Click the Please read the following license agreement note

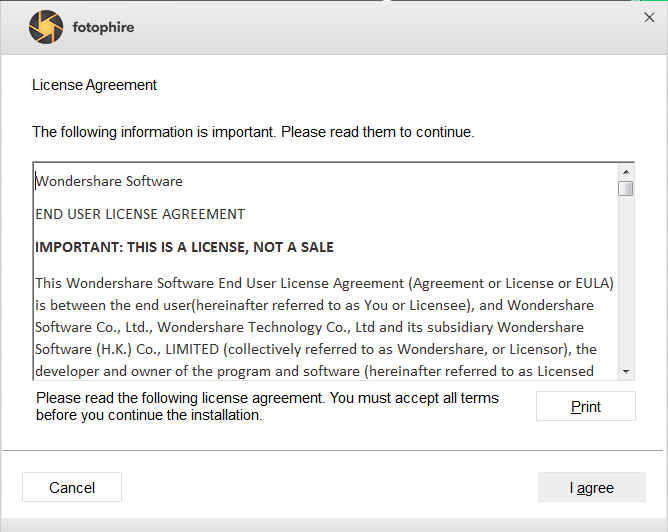pos(267,406)
